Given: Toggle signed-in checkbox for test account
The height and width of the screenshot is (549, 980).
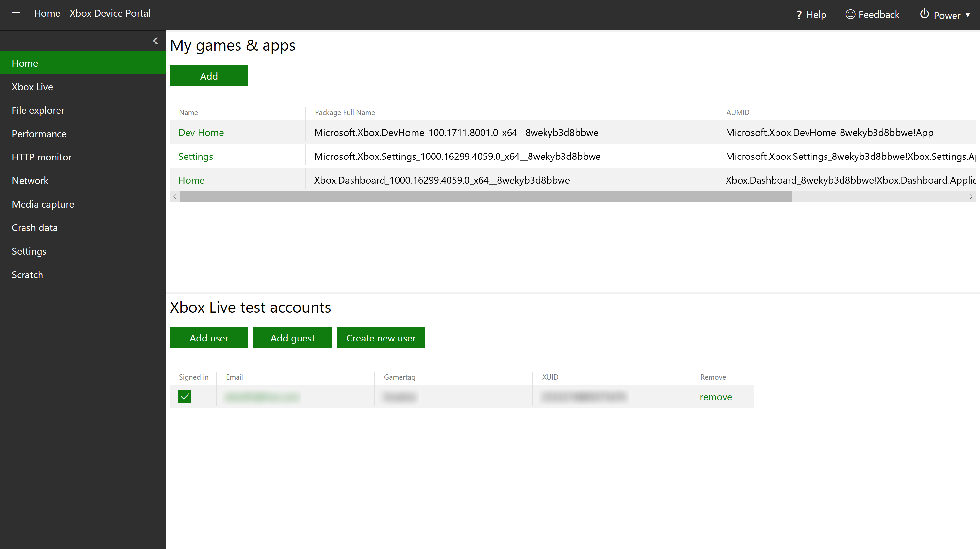Looking at the screenshot, I should point(185,397).
